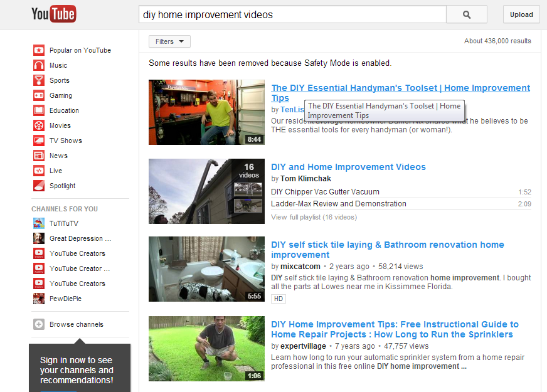The height and width of the screenshot is (392, 547).
Task: Click the PewDiePie channel avatar
Action: [x=39, y=299]
